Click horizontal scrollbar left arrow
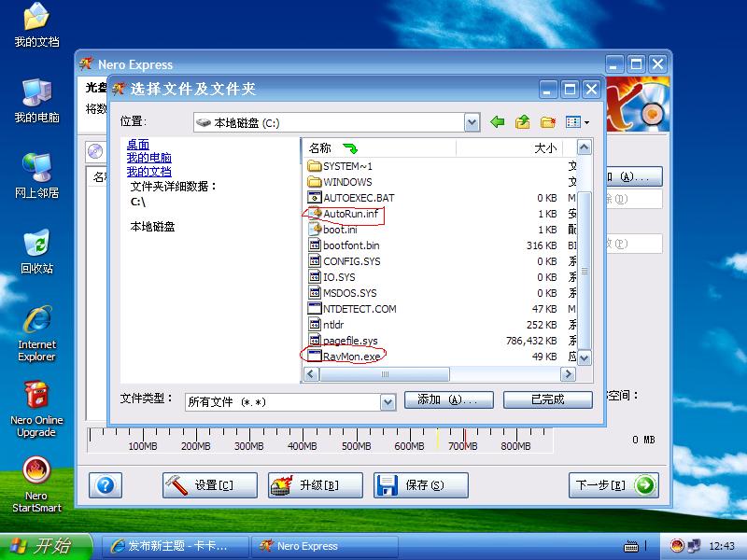The height and width of the screenshot is (560, 747). tap(311, 374)
